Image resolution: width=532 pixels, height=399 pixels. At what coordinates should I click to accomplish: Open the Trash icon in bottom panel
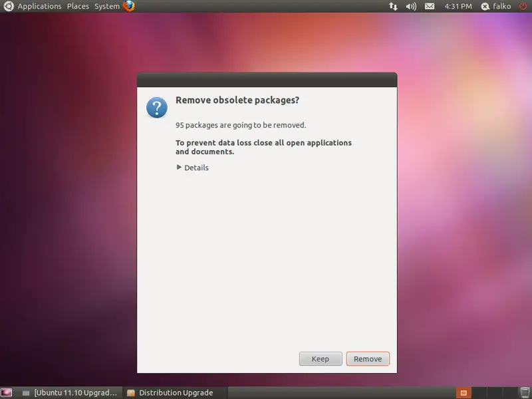(x=525, y=392)
